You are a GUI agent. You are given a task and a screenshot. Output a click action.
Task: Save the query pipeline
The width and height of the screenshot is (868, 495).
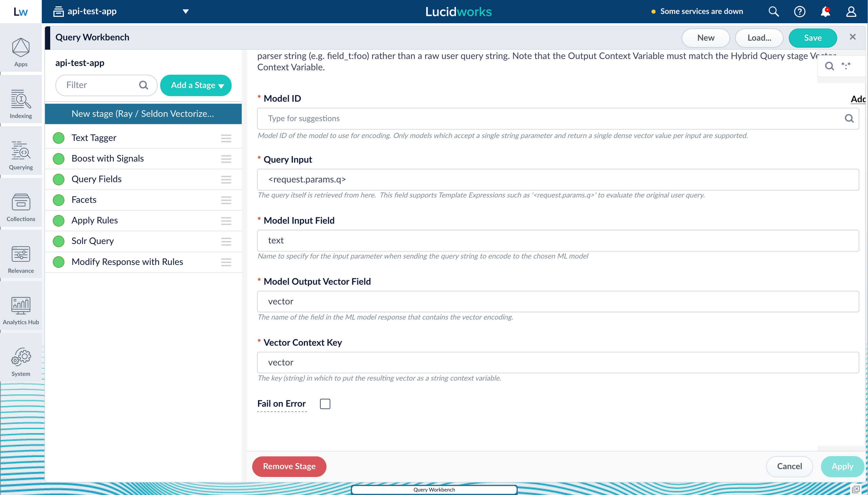coord(813,38)
